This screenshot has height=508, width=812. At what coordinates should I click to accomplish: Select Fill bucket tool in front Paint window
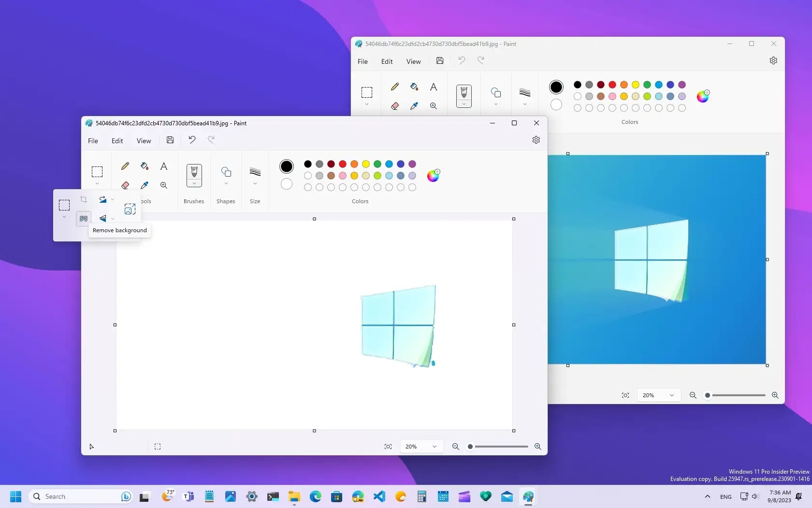pos(144,166)
